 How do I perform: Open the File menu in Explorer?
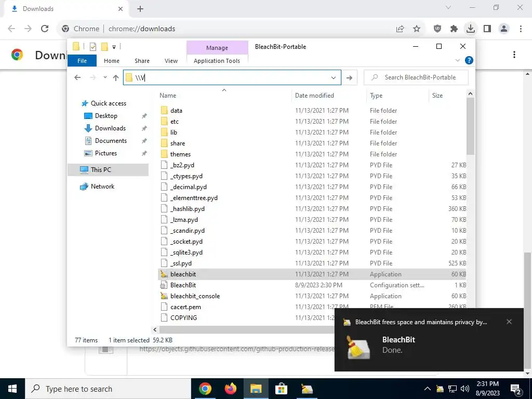click(x=82, y=61)
